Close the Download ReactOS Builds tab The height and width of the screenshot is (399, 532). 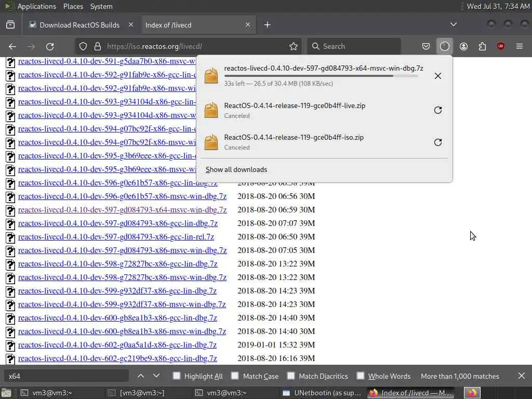coord(130,25)
